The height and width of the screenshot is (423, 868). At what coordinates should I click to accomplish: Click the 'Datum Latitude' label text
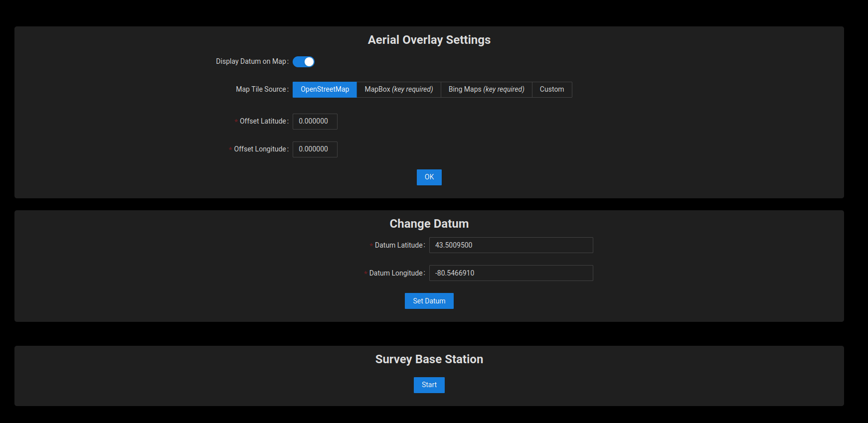click(398, 245)
